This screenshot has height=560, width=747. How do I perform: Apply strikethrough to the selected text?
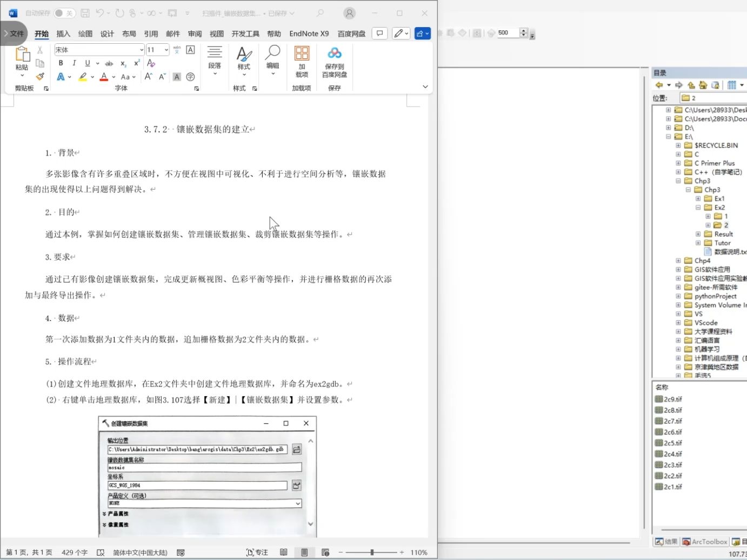coord(109,63)
